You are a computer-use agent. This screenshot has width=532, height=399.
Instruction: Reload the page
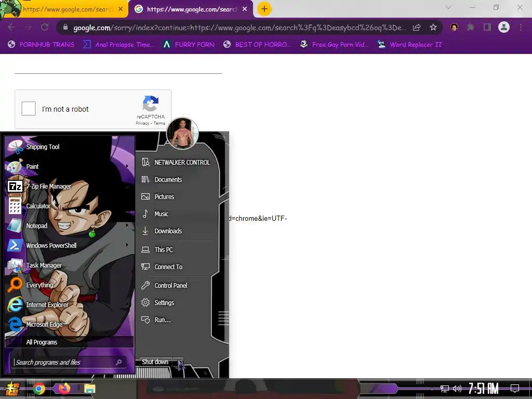point(45,27)
